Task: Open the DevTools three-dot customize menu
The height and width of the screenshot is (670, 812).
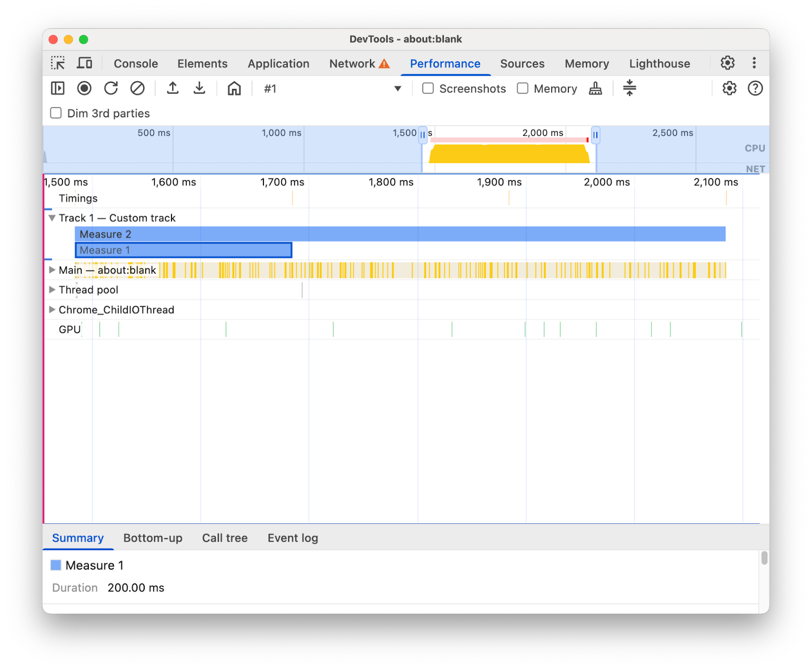Action: (x=755, y=63)
